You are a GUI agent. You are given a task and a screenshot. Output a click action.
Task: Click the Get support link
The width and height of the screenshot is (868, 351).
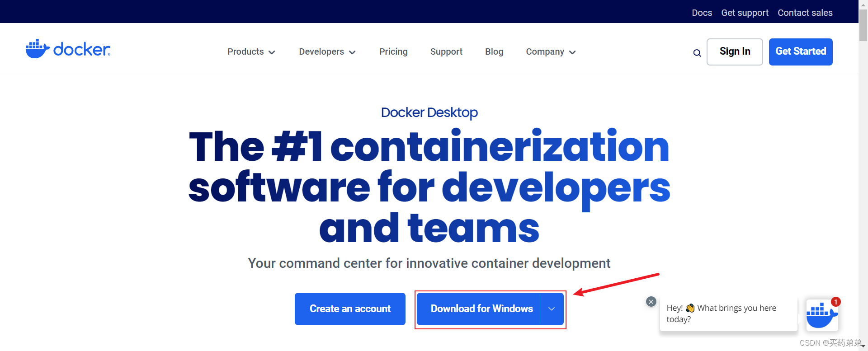pyautogui.click(x=745, y=13)
